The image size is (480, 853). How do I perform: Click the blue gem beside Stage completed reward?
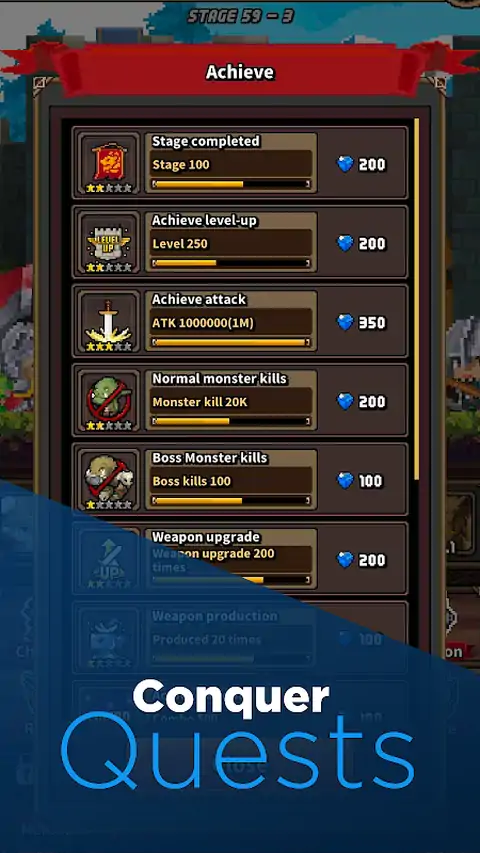click(x=345, y=164)
